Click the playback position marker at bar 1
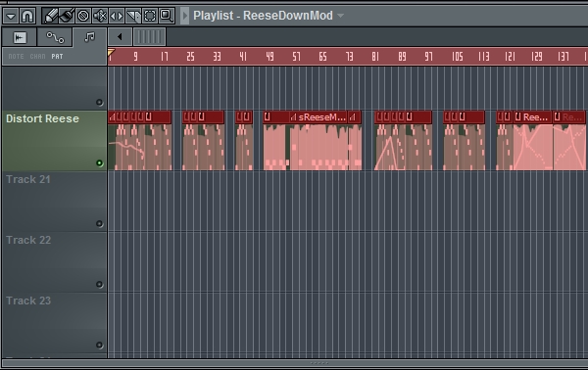The width and height of the screenshot is (588, 370). [x=111, y=53]
